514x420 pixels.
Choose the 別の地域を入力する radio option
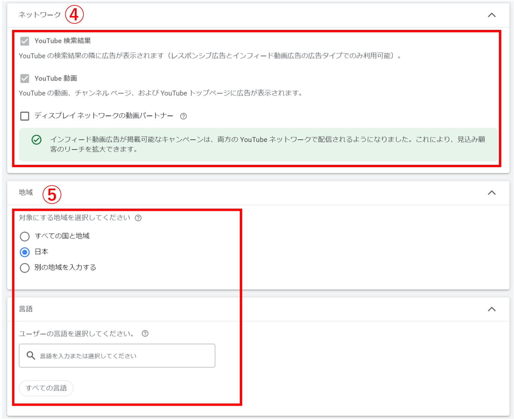25,268
